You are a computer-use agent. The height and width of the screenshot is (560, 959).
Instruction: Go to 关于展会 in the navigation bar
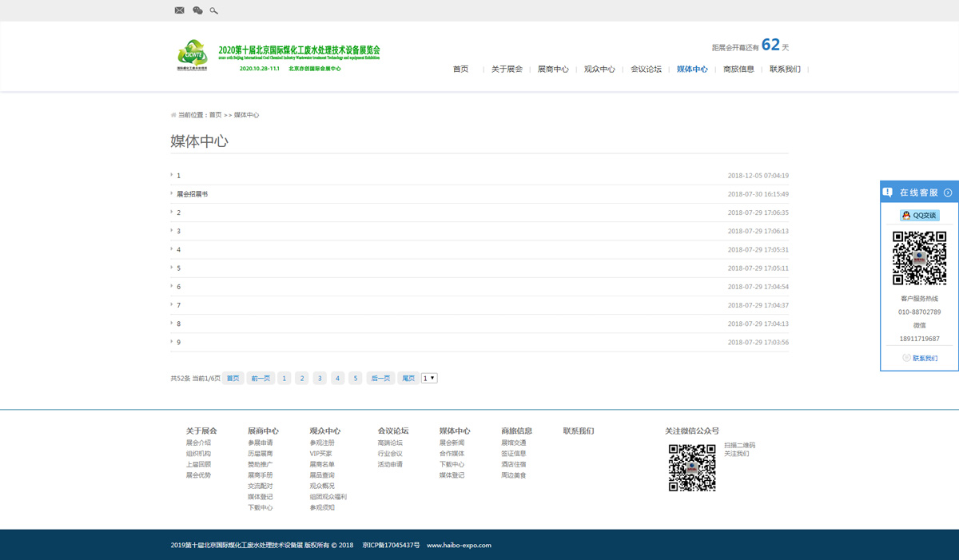click(x=507, y=70)
